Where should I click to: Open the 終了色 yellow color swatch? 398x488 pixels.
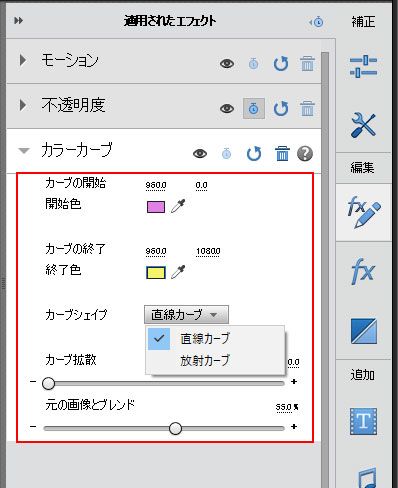[x=156, y=273]
